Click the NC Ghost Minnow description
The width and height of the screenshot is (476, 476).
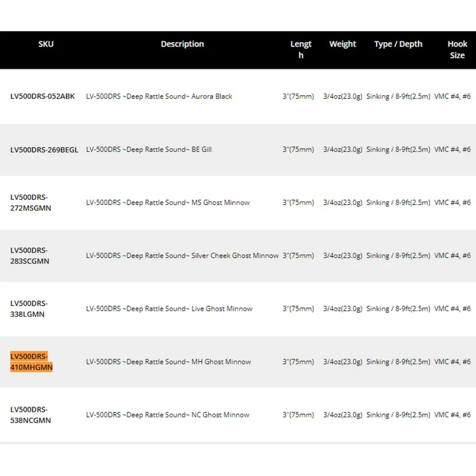(168, 415)
